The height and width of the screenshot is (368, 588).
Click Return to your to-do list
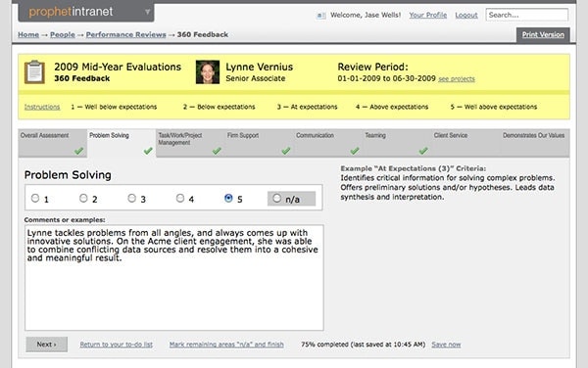click(116, 345)
